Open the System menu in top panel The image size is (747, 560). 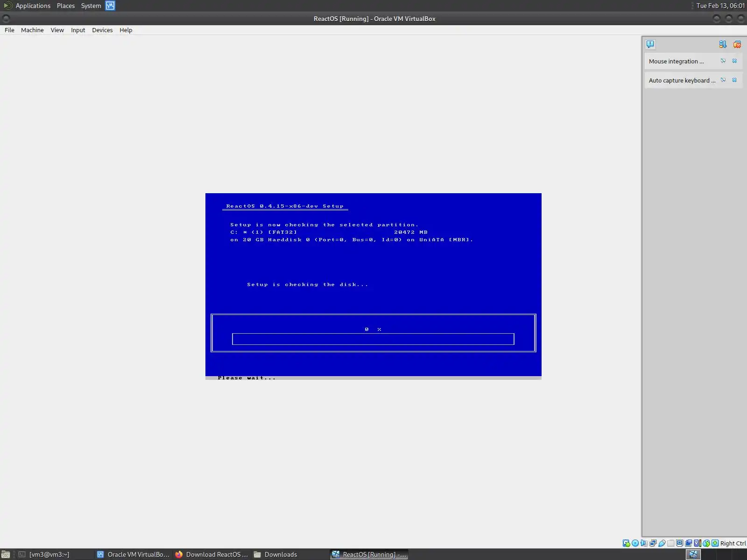[x=91, y=6]
